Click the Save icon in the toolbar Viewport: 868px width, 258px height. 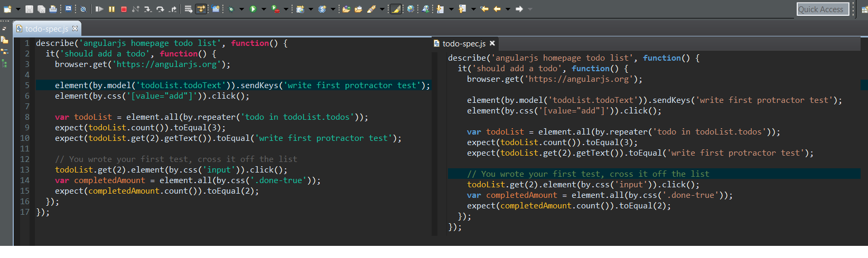click(x=29, y=9)
